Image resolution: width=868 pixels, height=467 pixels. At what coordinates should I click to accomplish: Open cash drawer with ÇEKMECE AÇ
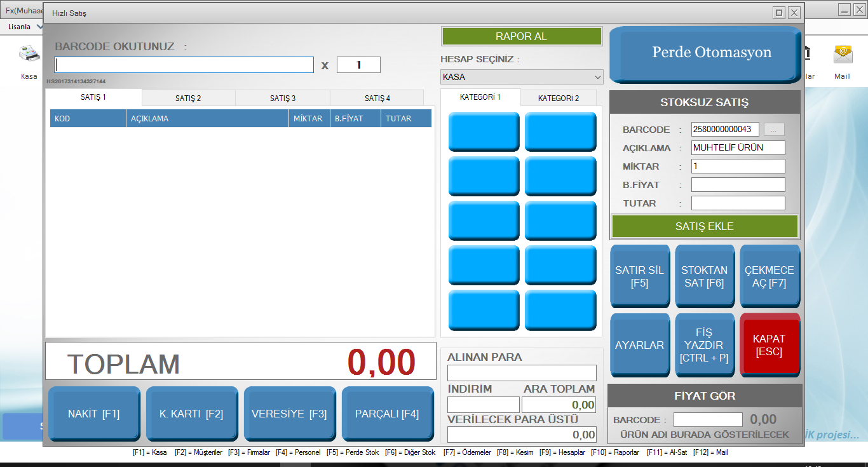point(769,276)
